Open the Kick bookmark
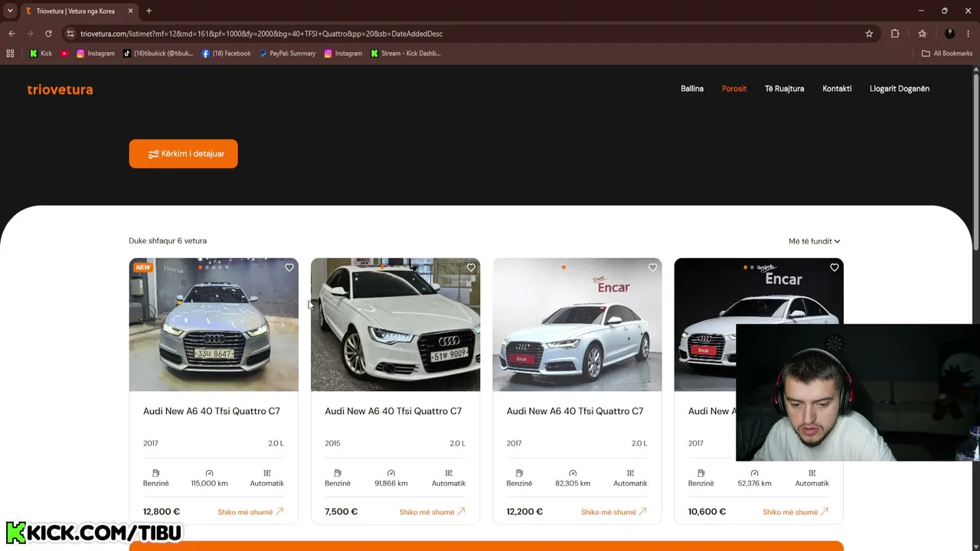The image size is (980, 551). click(41, 54)
